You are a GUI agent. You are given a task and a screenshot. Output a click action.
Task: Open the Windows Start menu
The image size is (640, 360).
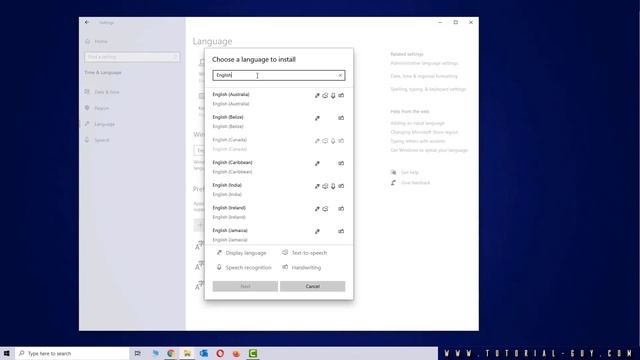pos(7,353)
